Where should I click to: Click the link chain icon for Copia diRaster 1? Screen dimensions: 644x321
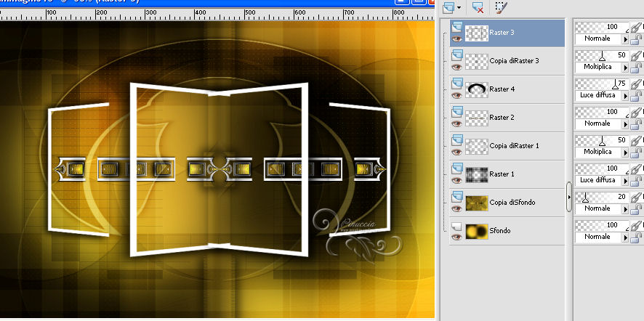tap(636, 142)
